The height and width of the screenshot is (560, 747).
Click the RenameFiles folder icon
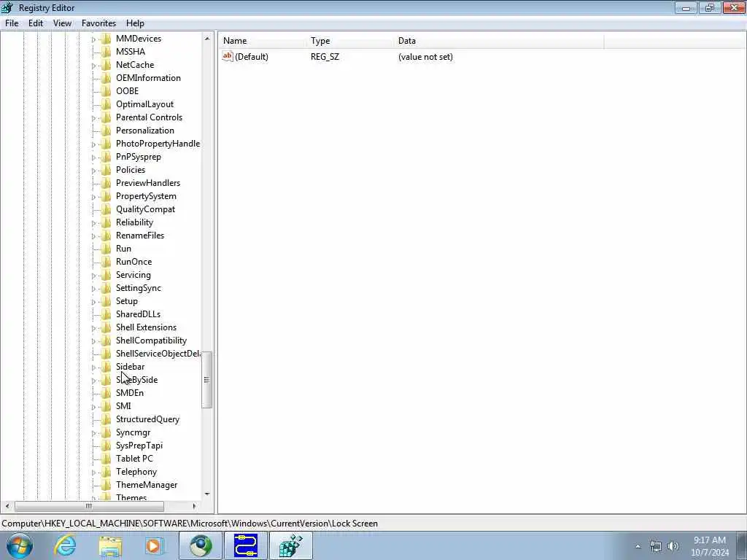coord(106,236)
